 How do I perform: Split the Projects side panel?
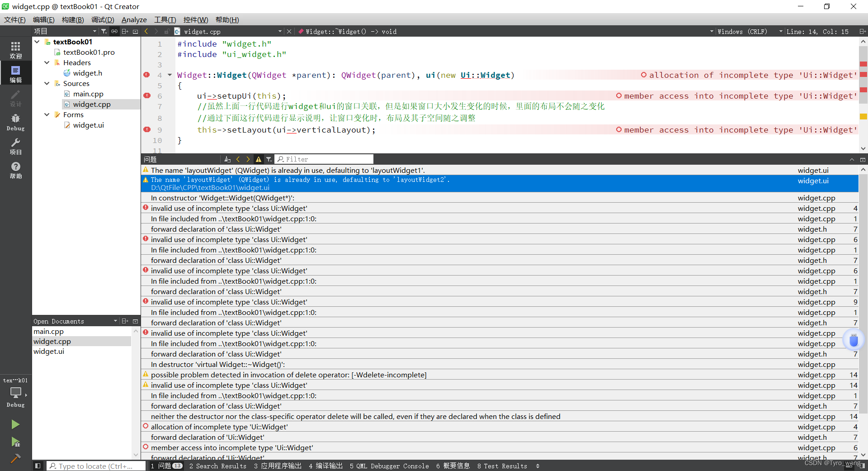pos(125,31)
